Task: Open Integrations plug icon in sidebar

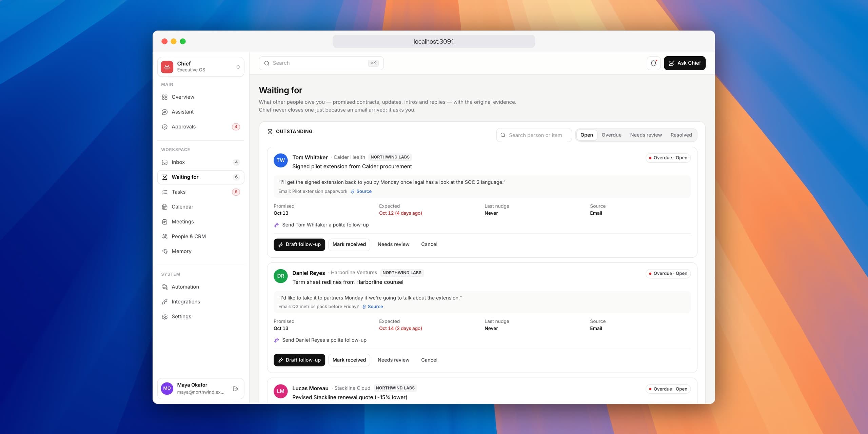Action: [165, 302]
